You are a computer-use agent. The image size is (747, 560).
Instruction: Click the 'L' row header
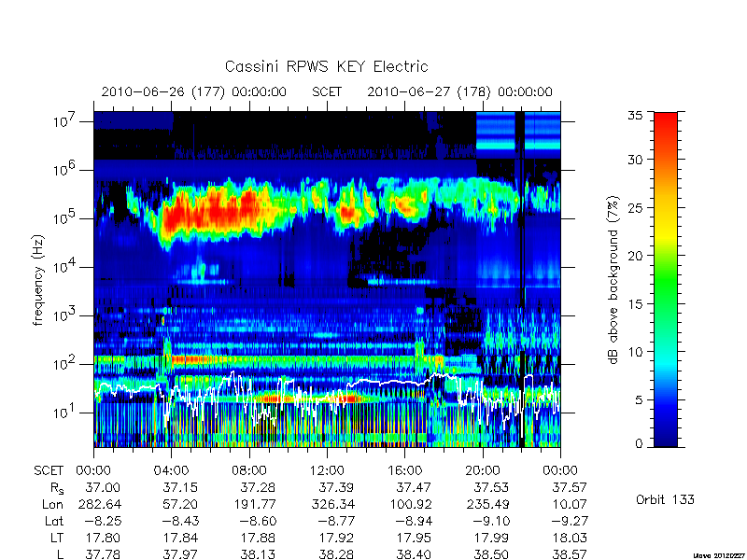click(60, 554)
